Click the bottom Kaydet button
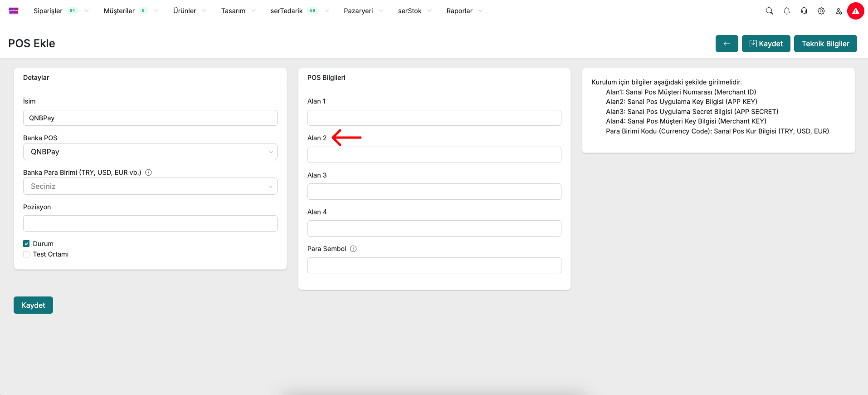 pos(33,305)
